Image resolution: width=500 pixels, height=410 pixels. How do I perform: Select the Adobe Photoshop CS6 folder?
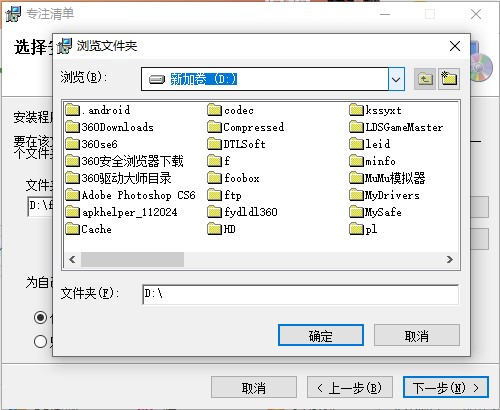130,195
